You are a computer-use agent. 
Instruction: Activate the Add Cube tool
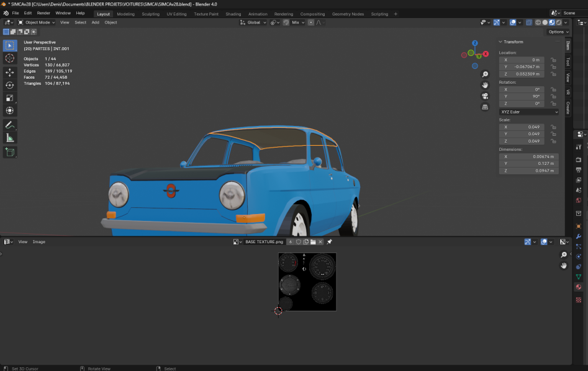point(10,152)
